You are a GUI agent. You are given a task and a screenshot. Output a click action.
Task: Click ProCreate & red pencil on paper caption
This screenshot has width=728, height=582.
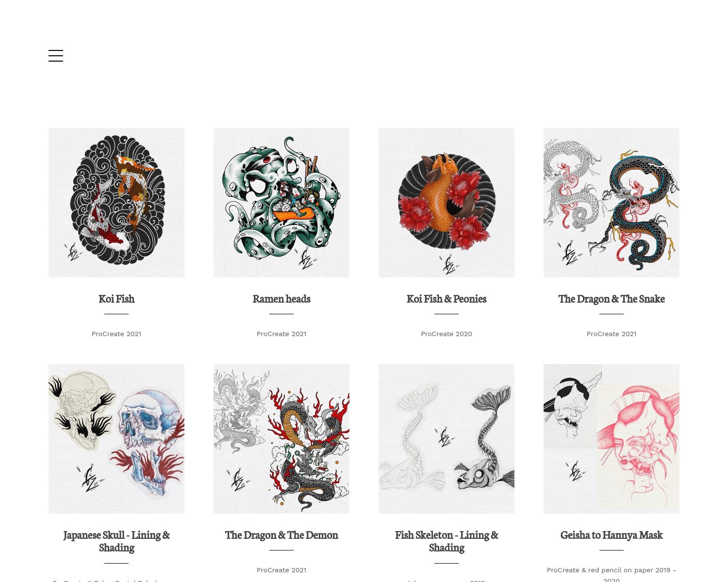(x=612, y=574)
